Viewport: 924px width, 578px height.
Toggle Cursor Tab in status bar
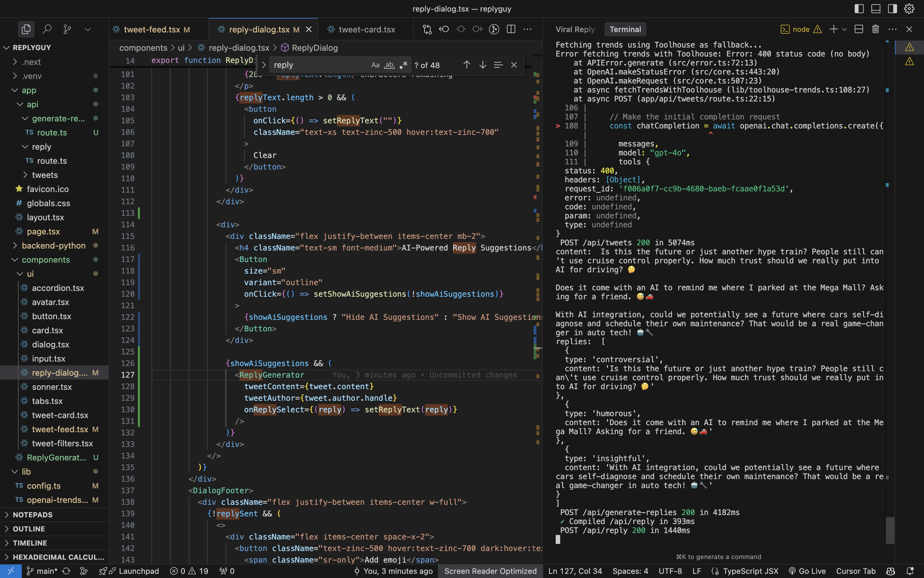[856, 571]
